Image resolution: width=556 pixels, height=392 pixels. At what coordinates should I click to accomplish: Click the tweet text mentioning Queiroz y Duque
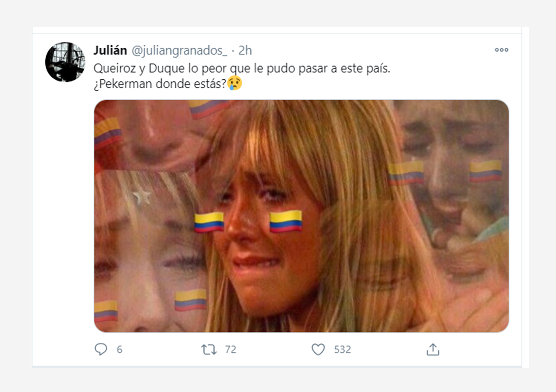pos(242,69)
